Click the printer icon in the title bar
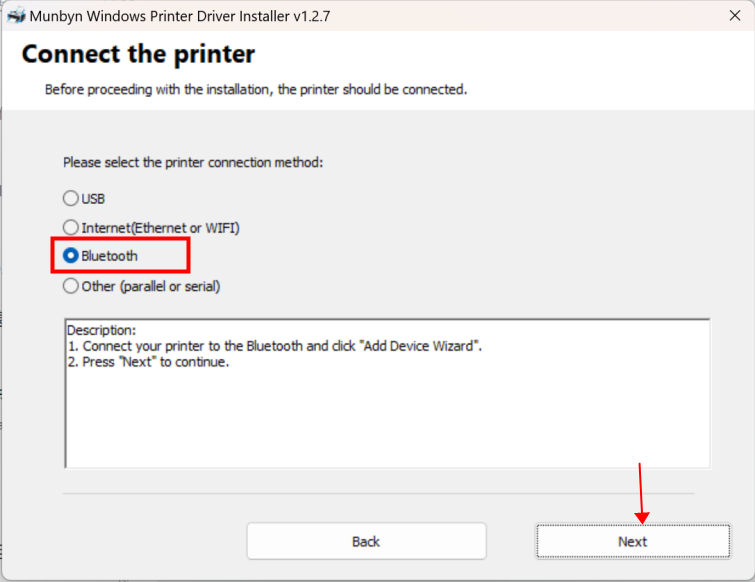755x582 pixels. 16,16
